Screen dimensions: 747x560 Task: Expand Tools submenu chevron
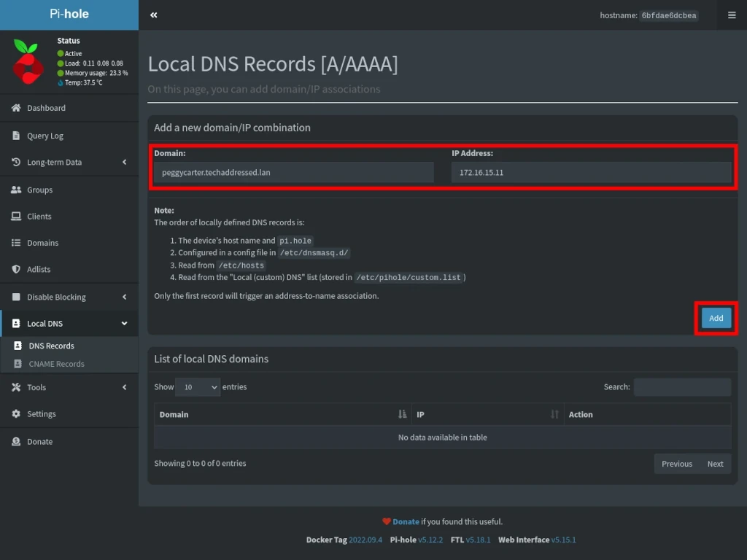pyautogui.click(x=124, y=387)
